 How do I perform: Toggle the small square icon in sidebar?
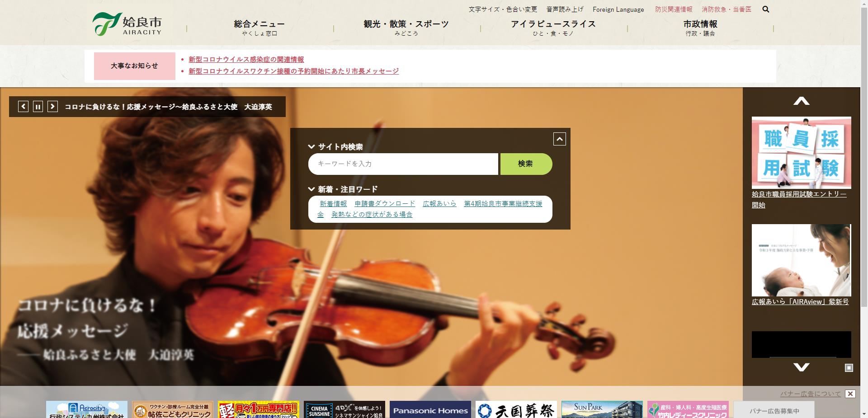coord(849,368)
